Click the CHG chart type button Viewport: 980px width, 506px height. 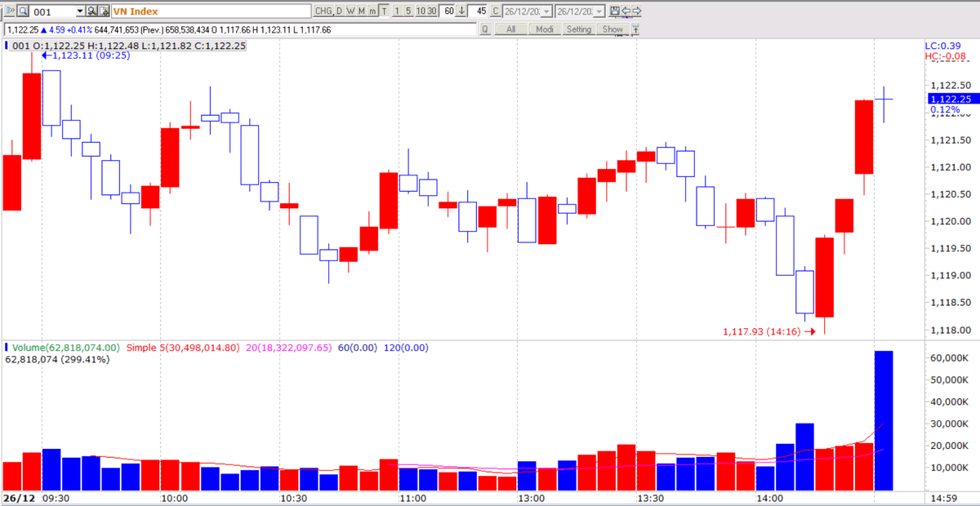[x=323, y=11]
